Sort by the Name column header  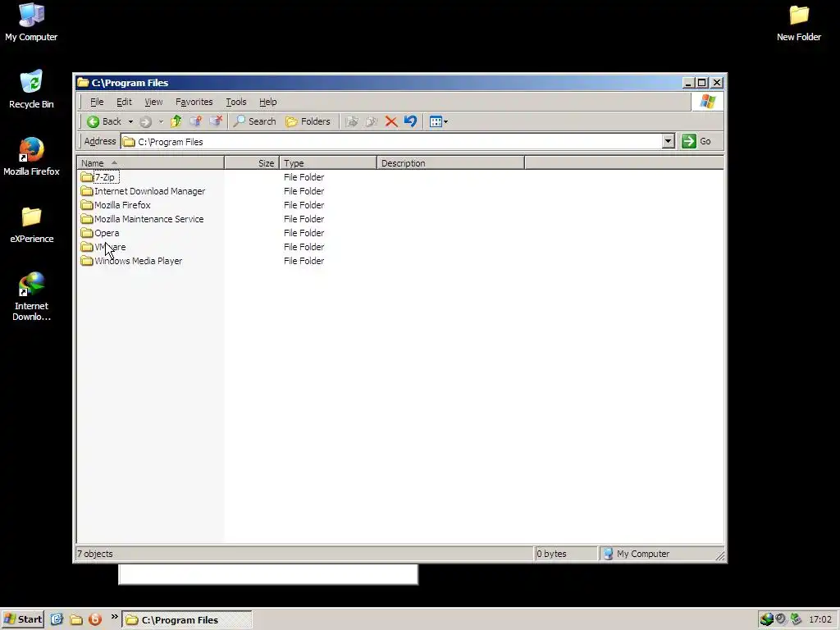coord(151,163)
